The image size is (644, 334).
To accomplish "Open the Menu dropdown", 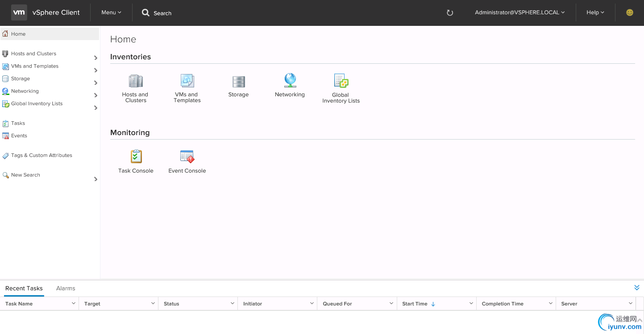I will [x=111, y=12].
